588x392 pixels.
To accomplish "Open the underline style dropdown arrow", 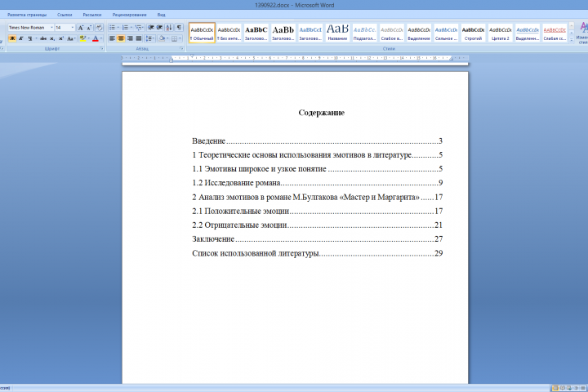I will [36, 38].
